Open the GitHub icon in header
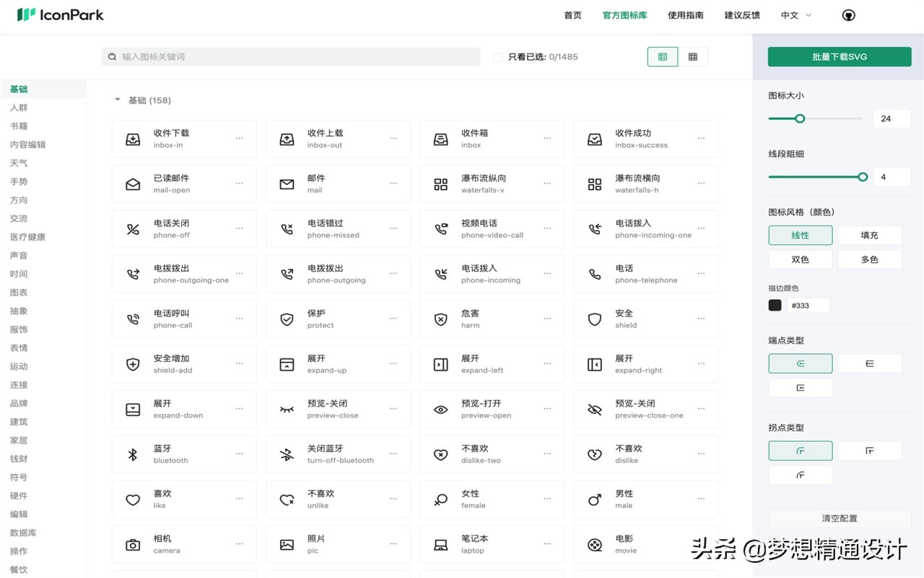 point(849,15)
